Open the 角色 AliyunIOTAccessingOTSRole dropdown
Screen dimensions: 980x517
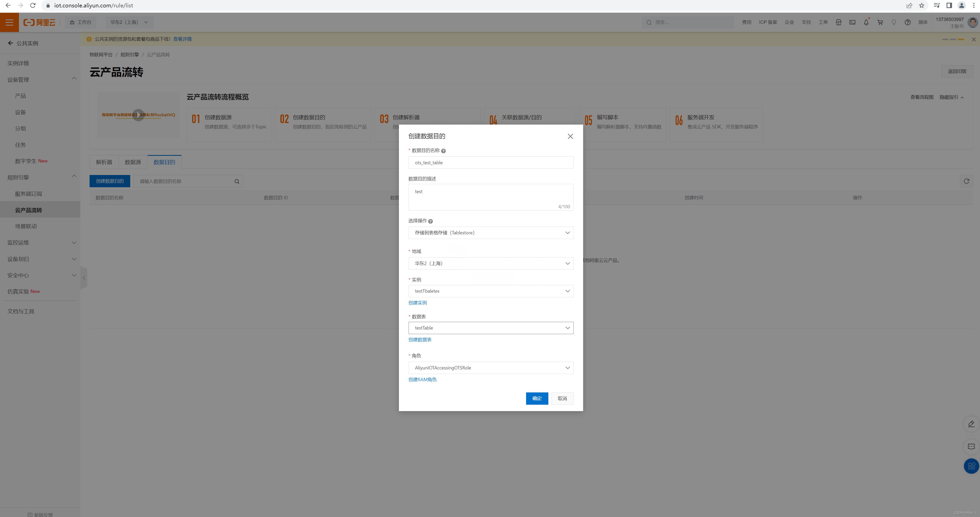pos(490,368)
